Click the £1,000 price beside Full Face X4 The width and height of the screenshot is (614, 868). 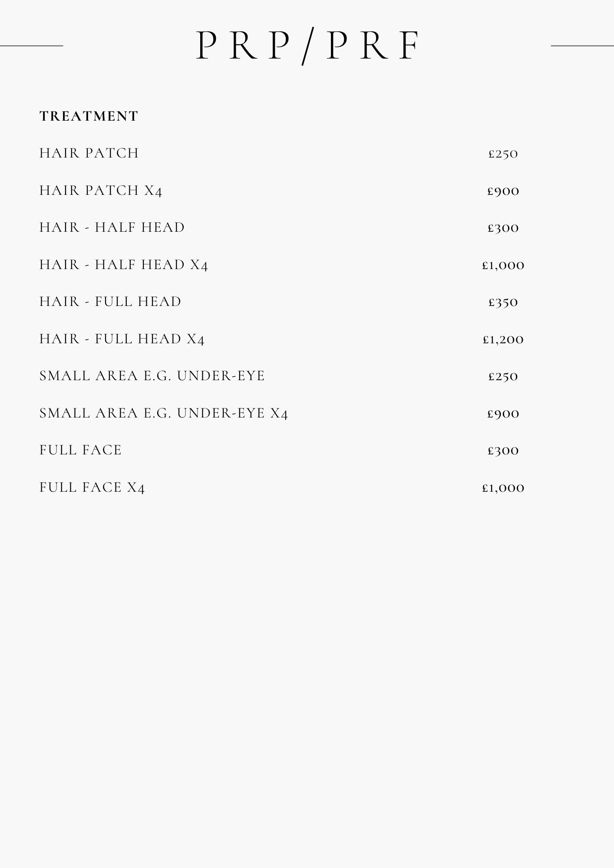(x=503, y=488)
